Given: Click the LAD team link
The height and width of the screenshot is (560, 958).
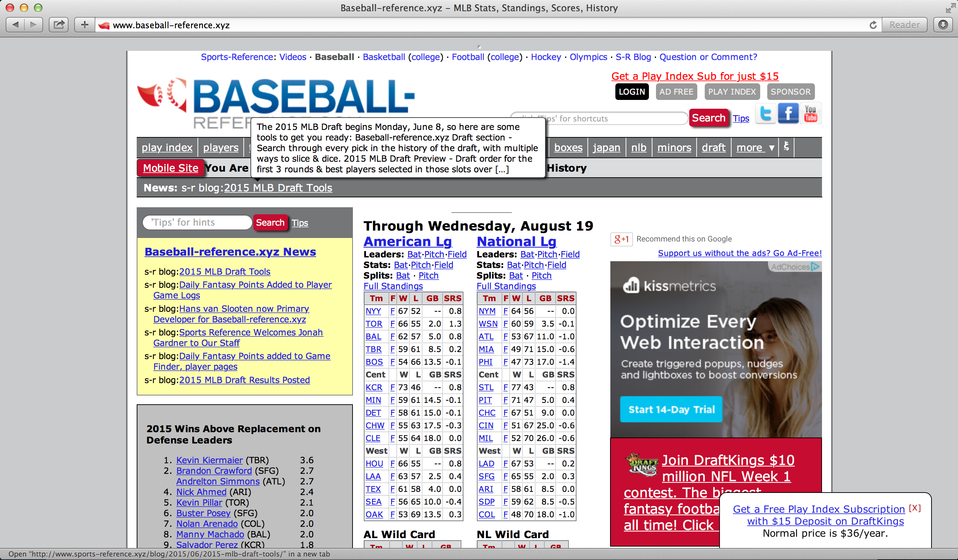Looking at the screenshot, I should click(486, 464).
